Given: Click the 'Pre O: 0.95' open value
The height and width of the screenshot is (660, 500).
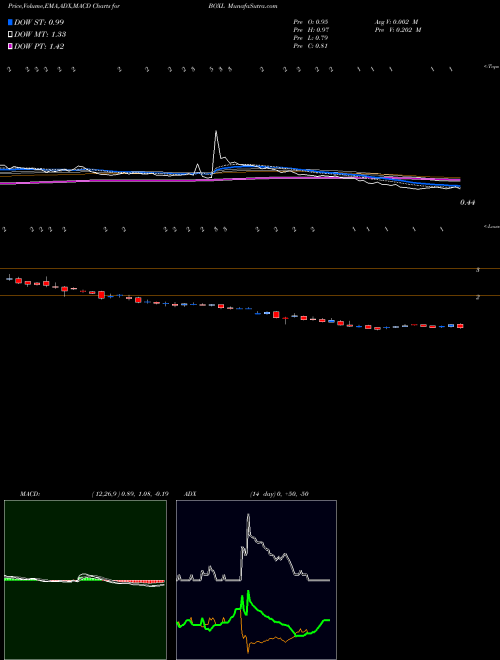Looking at the screenshot, I should [311, 22].
